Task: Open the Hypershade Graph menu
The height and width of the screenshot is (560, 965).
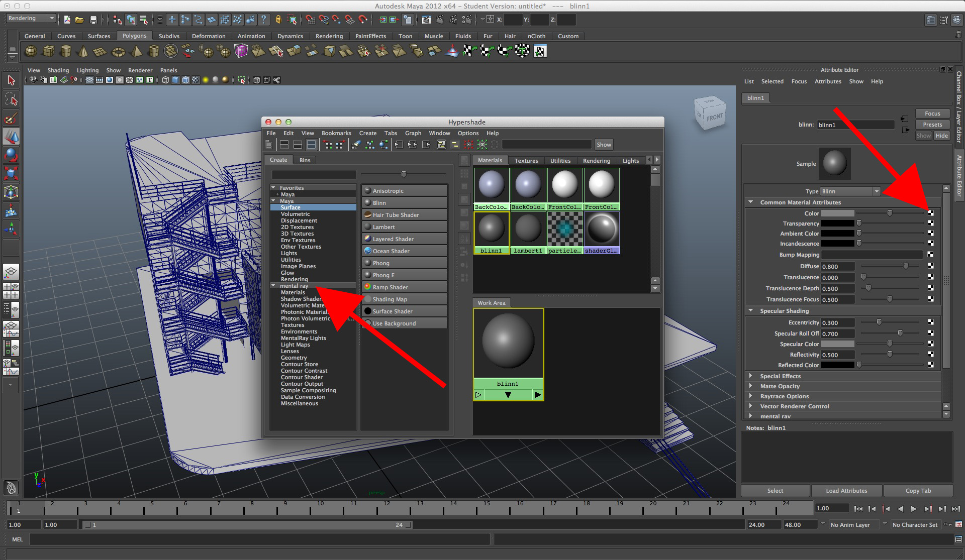Action: pos(413,133)
